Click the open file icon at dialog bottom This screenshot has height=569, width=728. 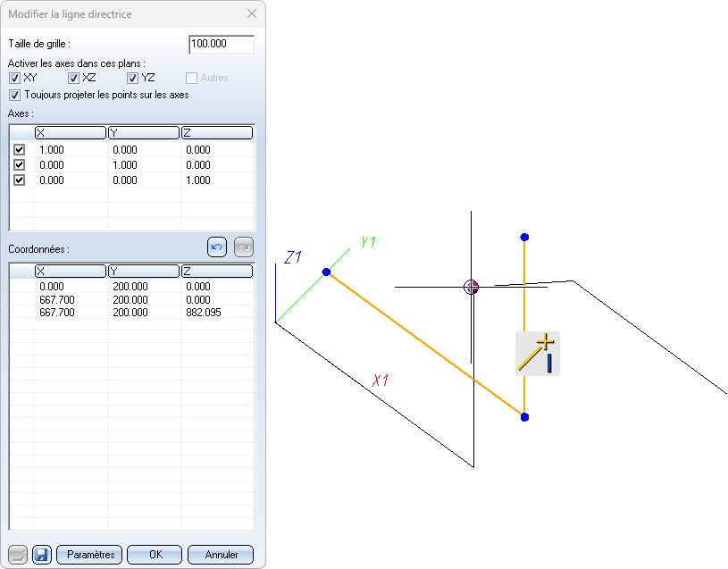click(18, 555)
